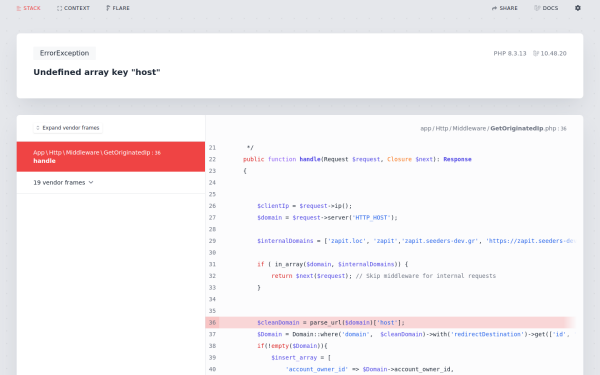The height and width of the screenshot is (375, 600).
Task: Click the expand arrows icon in vendor frames button
Action: coord(38,128)
